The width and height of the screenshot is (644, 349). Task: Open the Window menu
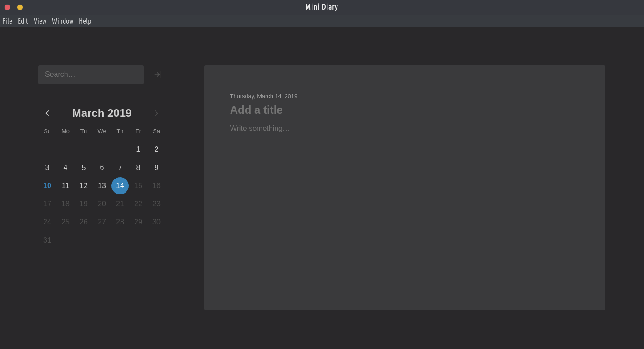click(62, 21)
